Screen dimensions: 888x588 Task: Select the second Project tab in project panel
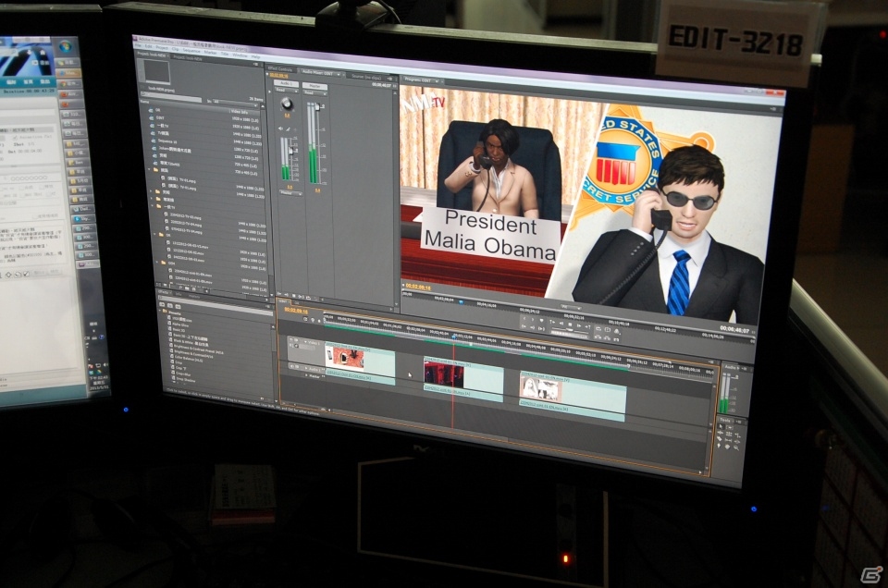coord(188,58)
